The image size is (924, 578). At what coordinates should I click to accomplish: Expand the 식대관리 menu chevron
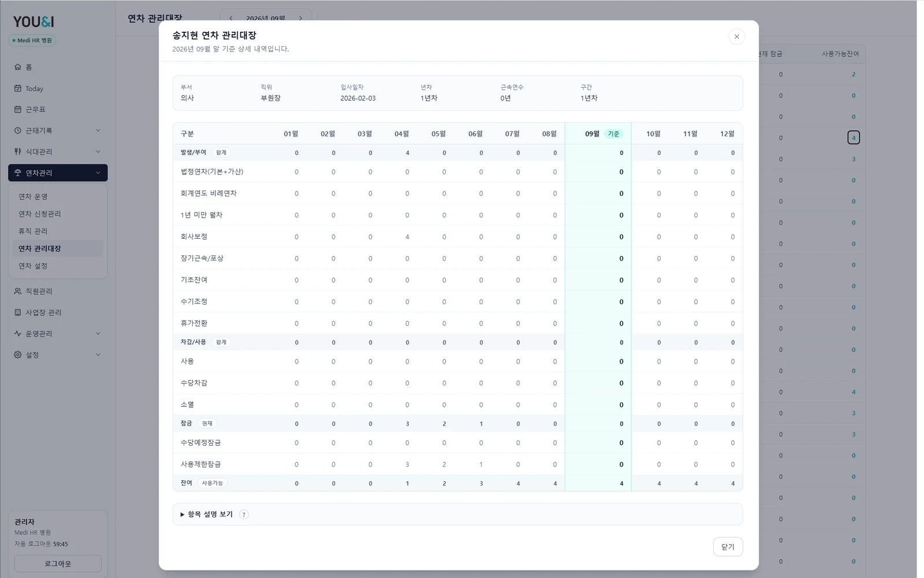click(x=98, y=151)
